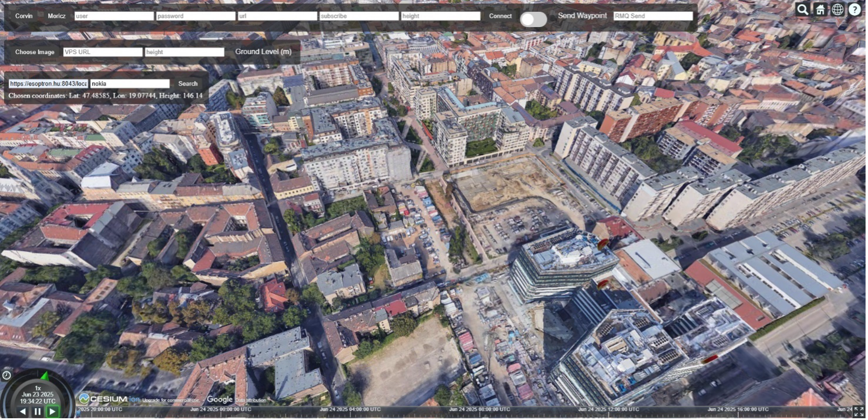Open the globe scene mode picker

[x=837, y=9]
